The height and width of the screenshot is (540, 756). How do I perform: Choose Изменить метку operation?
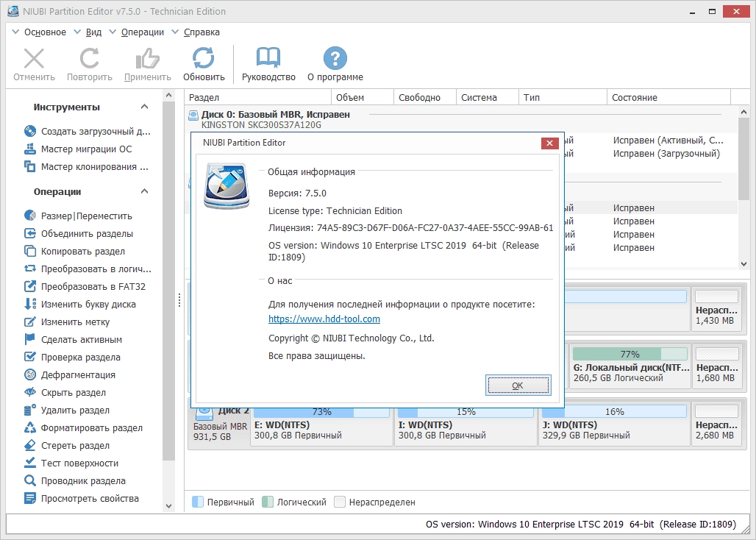tap(66, 321)
